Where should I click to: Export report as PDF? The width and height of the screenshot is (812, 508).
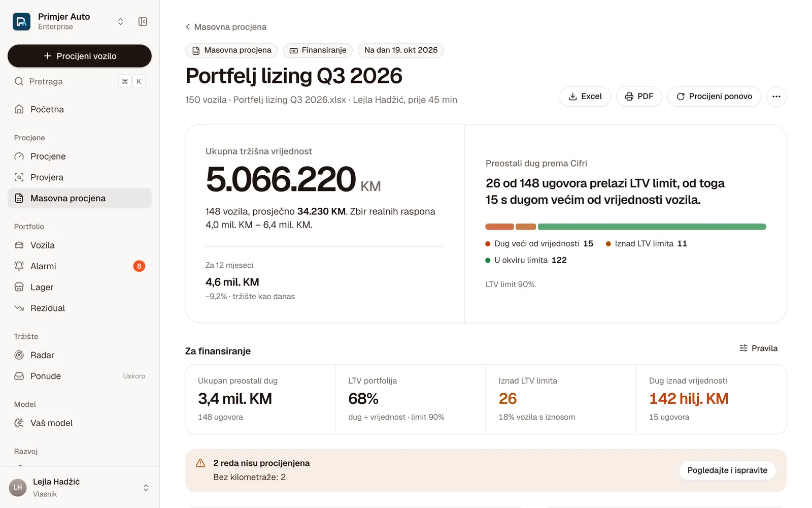tap(639, 97)
